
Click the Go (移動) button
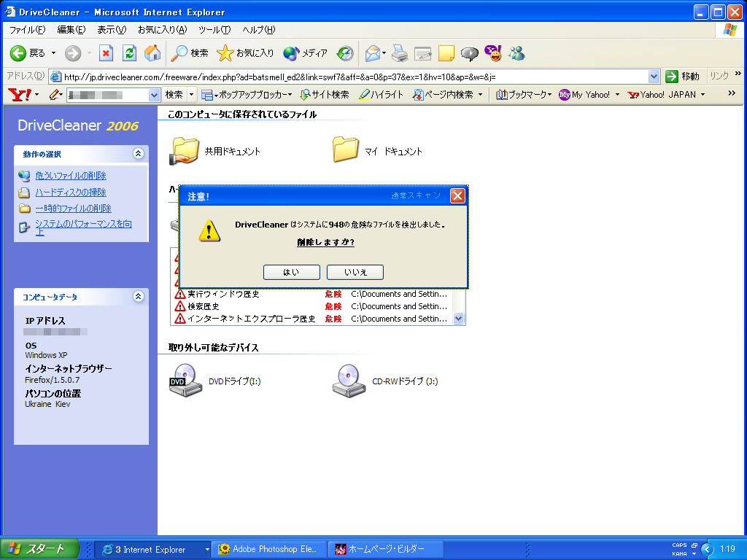pos(682,76)
